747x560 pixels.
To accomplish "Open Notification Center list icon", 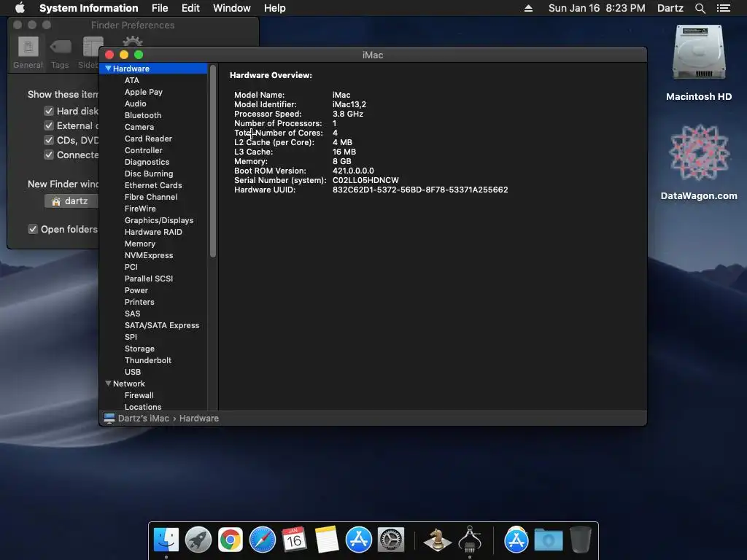I will click(x=724, y=8).
